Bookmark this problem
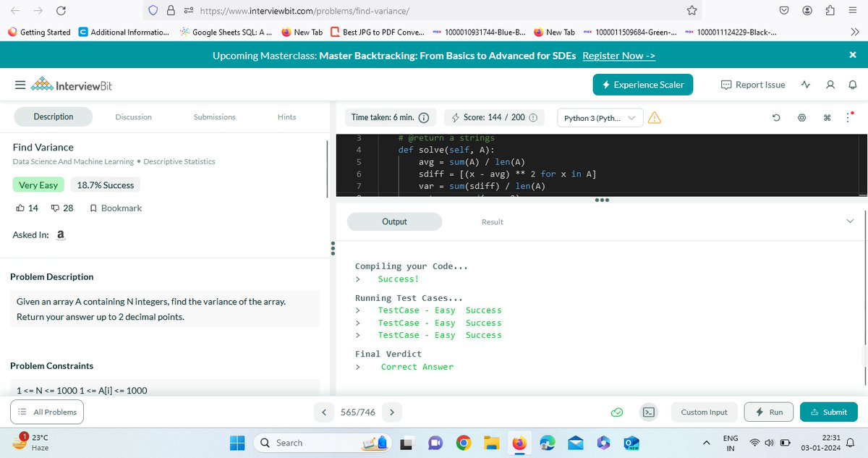Screen dimensions: 868x458 (116, 208)
